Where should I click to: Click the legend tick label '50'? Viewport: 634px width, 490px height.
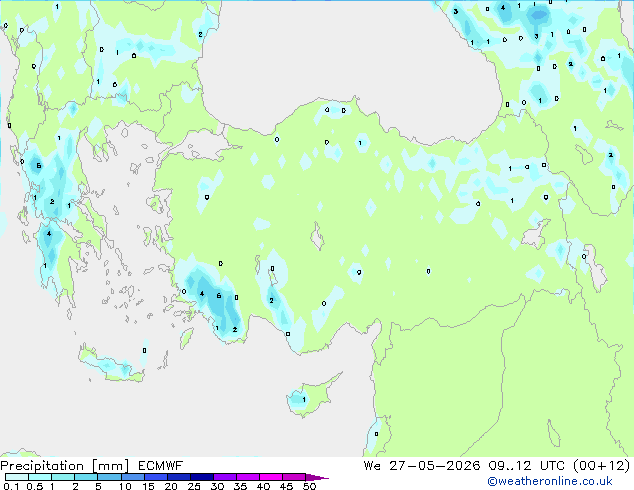coord(309,486)
